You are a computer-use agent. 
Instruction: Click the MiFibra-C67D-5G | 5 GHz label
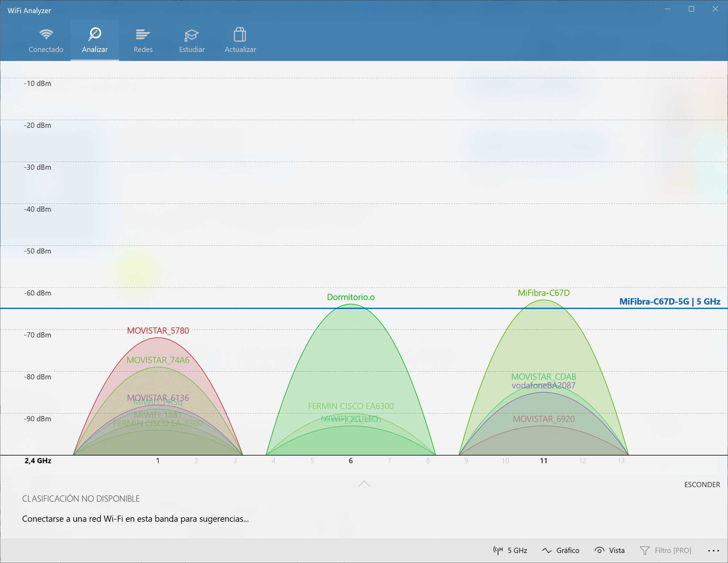669,301
